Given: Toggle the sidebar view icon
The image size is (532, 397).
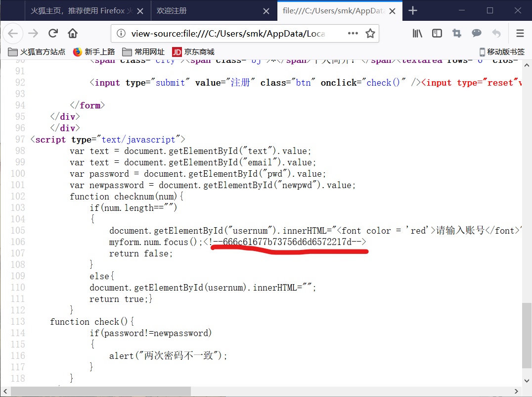Looking at the screenshot, I should pos(437,33).
